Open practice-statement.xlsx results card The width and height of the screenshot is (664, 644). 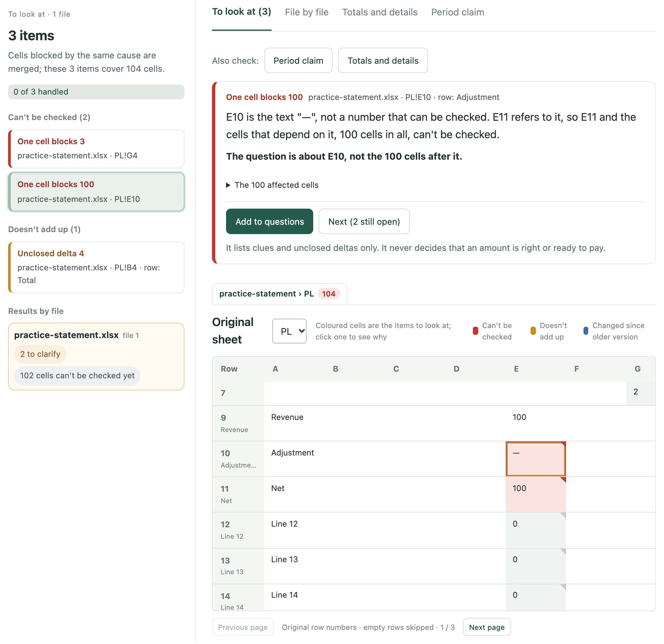coord(97,357)
